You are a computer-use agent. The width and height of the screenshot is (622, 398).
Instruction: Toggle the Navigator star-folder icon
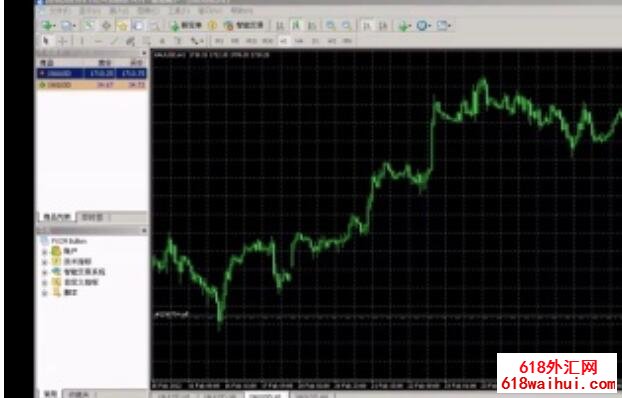tap(122, 26)
